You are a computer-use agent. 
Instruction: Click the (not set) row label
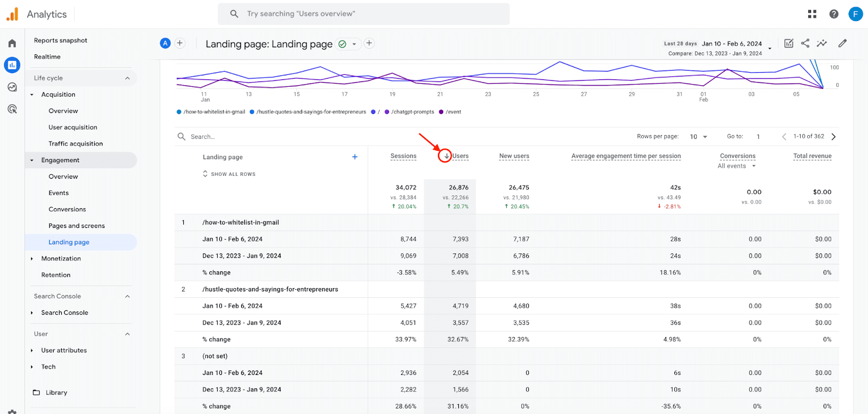[x=215, y=356]
